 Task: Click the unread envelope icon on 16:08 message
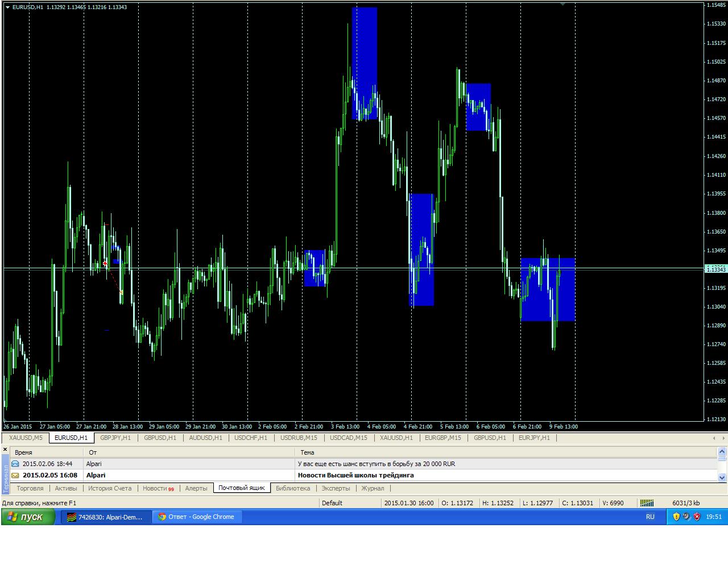coord(15,475)
